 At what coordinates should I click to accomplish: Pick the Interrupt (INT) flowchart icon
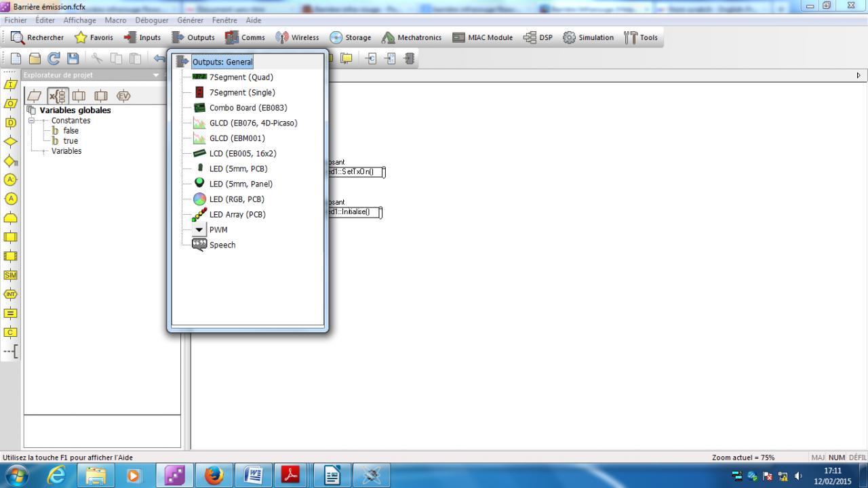(11, 294)
